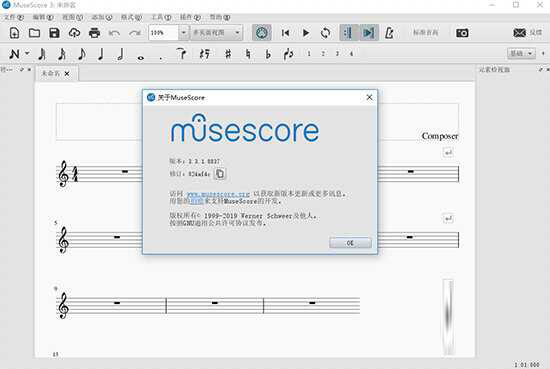The width and height of the screenshot is (550, 369).
Task: Toggle augmentation dot
Action: coord(161,57)
